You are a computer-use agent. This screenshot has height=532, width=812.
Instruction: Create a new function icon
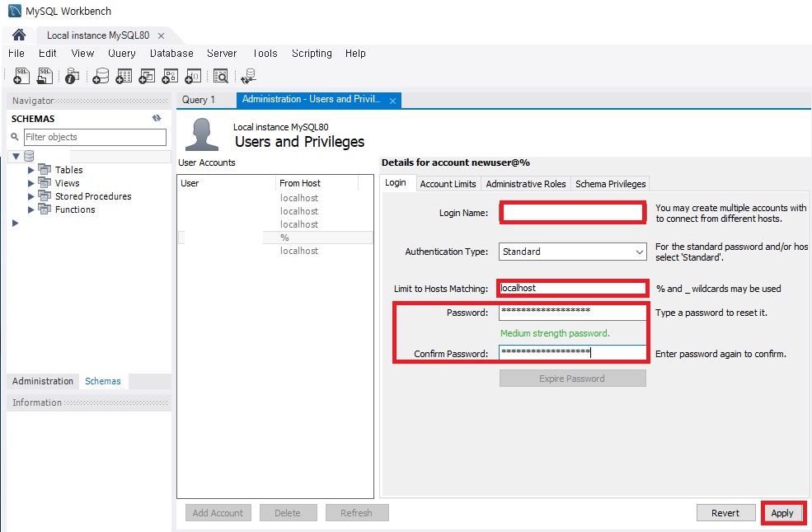pos(193,76)
